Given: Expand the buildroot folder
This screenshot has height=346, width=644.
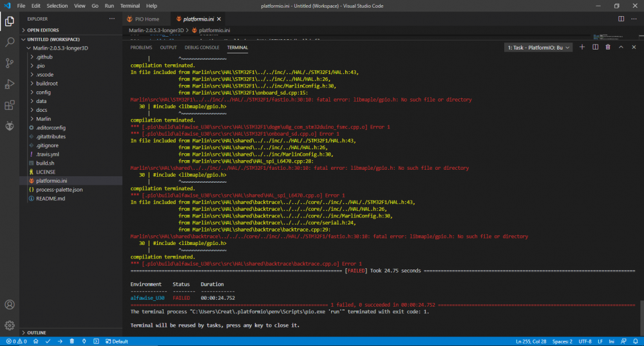Looking at the screenshot, I should pyautogui.click(x=71, y=83).
